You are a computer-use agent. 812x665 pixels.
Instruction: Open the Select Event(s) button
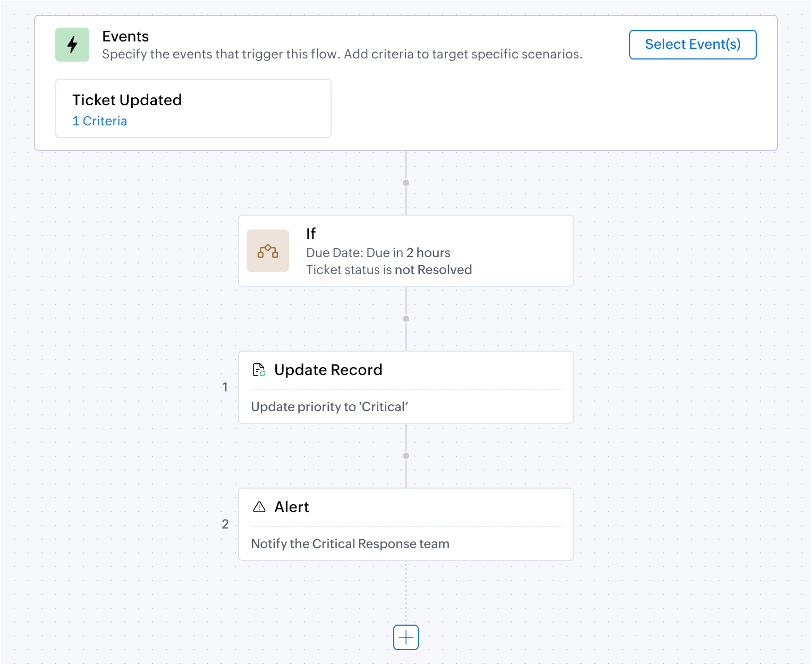click(x=693, y=45)
